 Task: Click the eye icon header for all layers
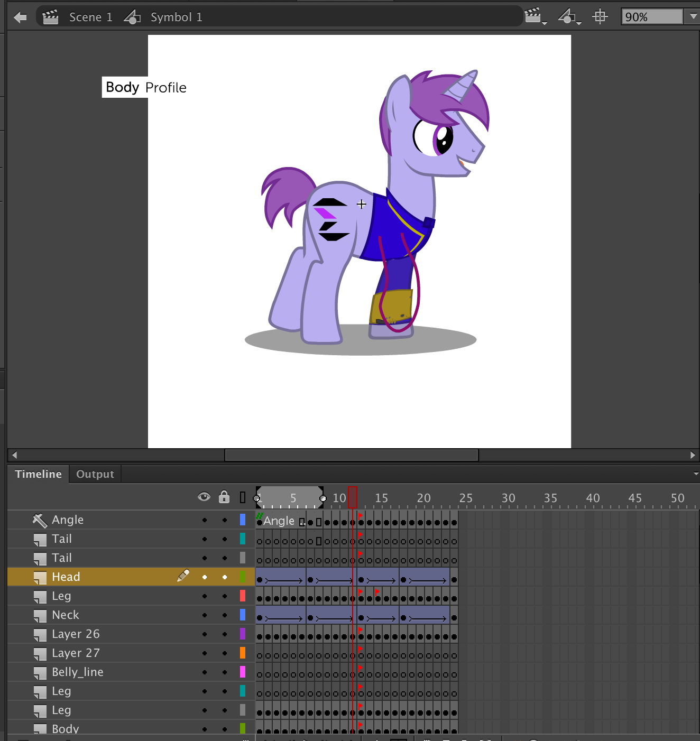point(204,497)
